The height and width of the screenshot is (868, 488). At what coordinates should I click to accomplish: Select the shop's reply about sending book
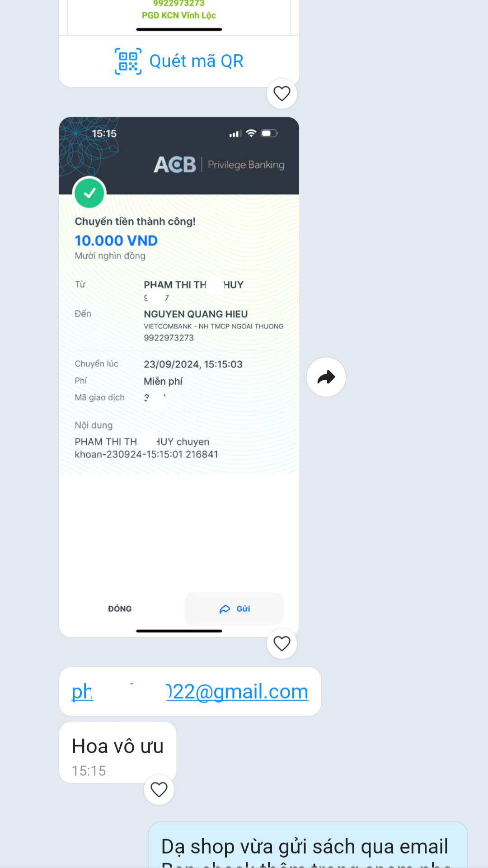pos(308,845)
